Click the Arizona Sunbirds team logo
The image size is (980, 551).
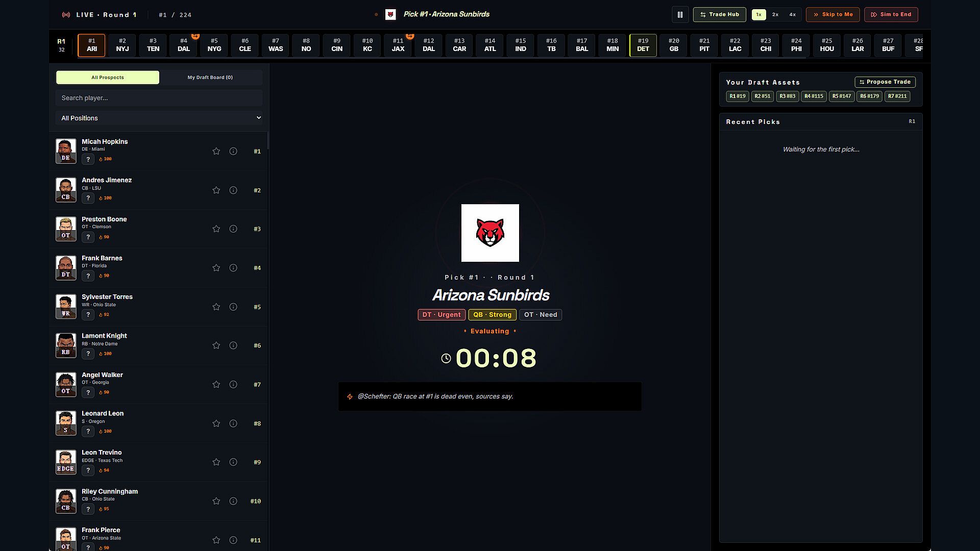tap(490, 233)
